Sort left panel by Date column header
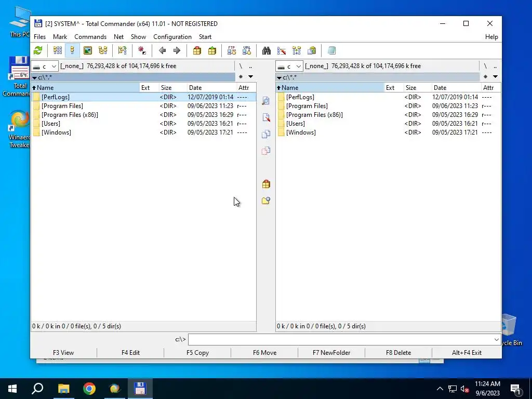This screenshot has height=399, width=532. tap(211, 87)
